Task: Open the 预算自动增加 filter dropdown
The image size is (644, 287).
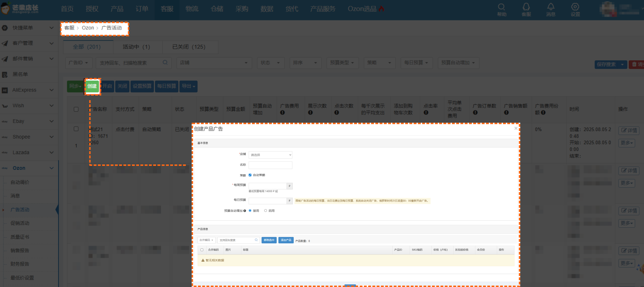Action: [x=458, y=63]
